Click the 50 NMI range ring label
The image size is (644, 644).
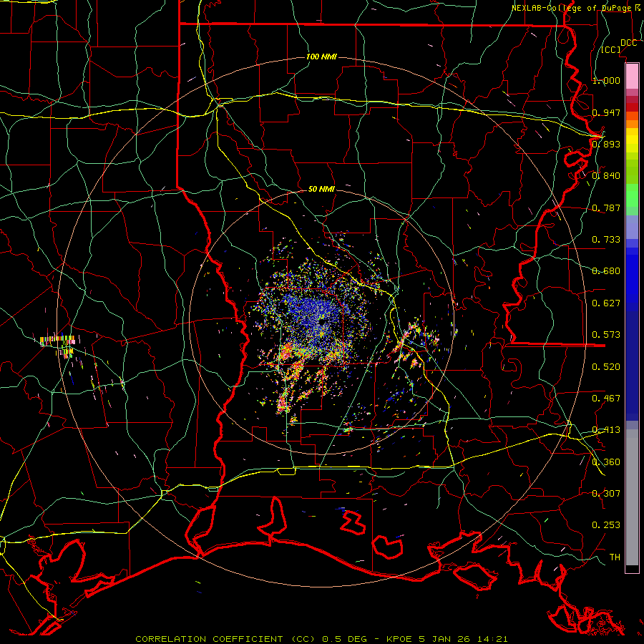(321, 189)
